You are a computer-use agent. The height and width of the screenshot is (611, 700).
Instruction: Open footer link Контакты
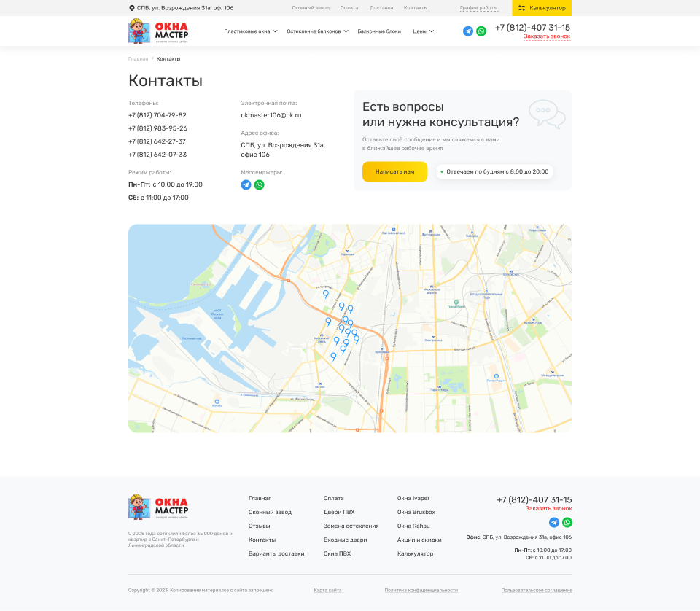[262, 540]
